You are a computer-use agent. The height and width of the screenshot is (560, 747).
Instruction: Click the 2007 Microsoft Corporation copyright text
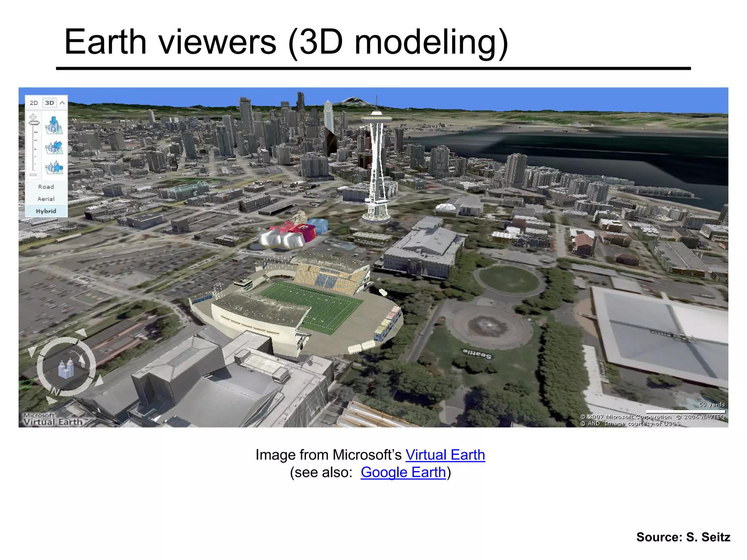coord(626,417)
